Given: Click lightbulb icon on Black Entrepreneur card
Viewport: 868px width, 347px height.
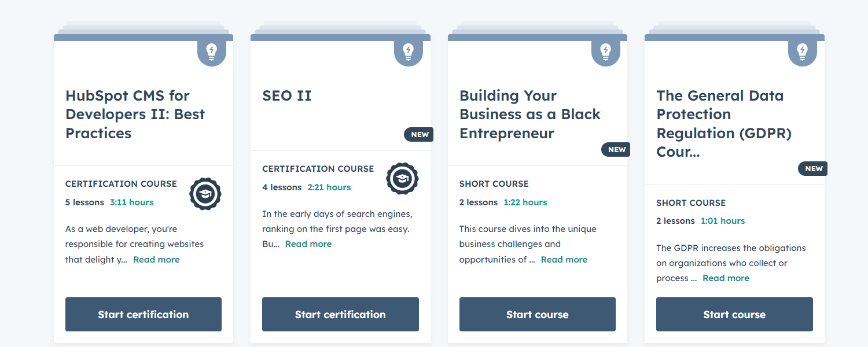Looking at the screenshot, I should coord(605,52).
